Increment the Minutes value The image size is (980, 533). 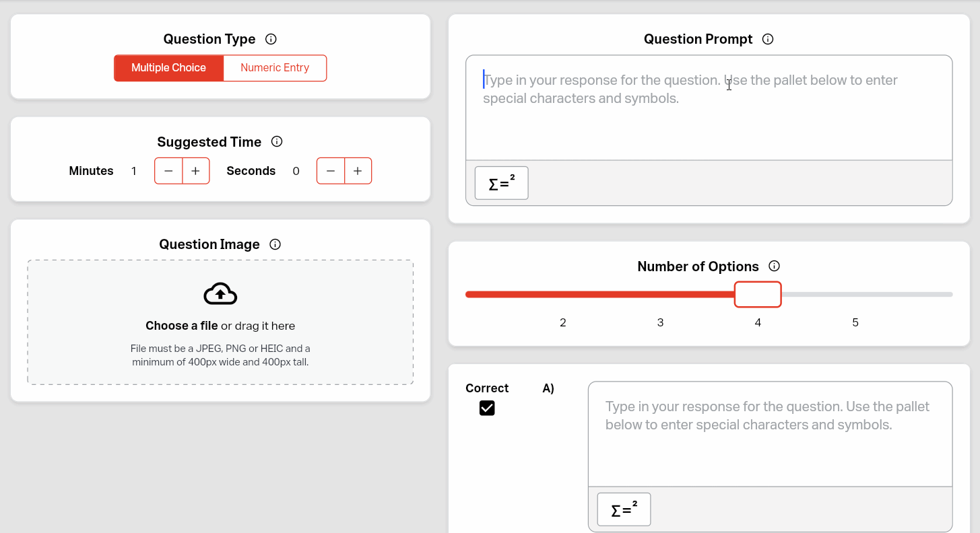[195, 170]
